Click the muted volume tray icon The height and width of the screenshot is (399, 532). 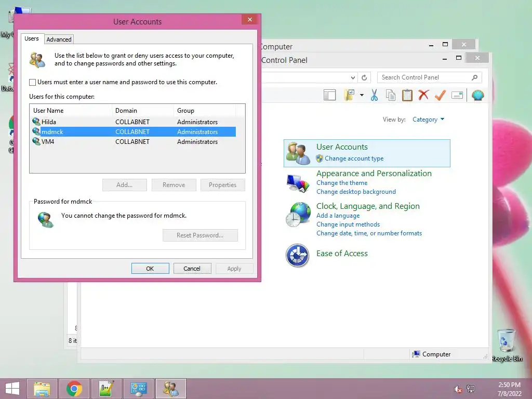coord(458,389)
